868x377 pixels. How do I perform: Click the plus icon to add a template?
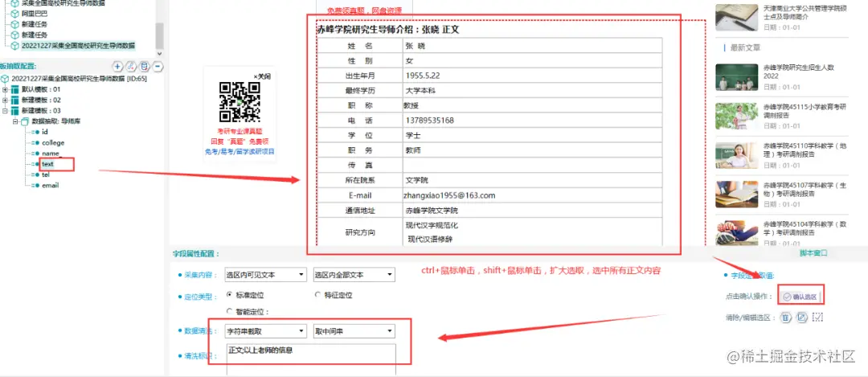[x=117, y=67]
